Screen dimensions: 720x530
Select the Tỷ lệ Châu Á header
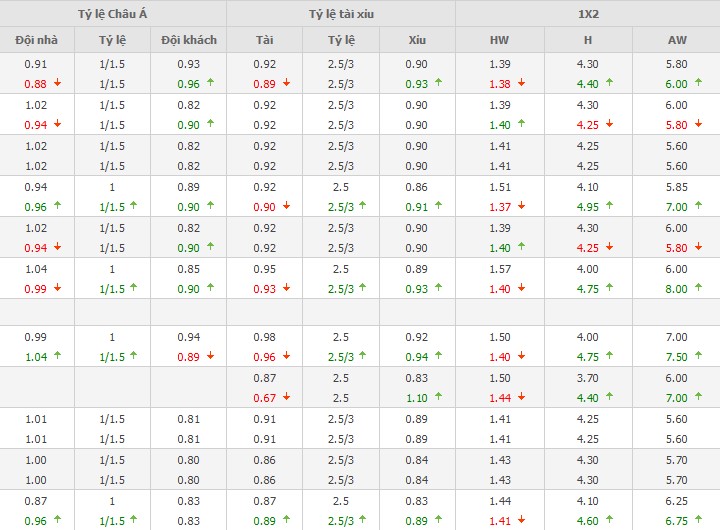pyautogui.click(x=113, y=13)
